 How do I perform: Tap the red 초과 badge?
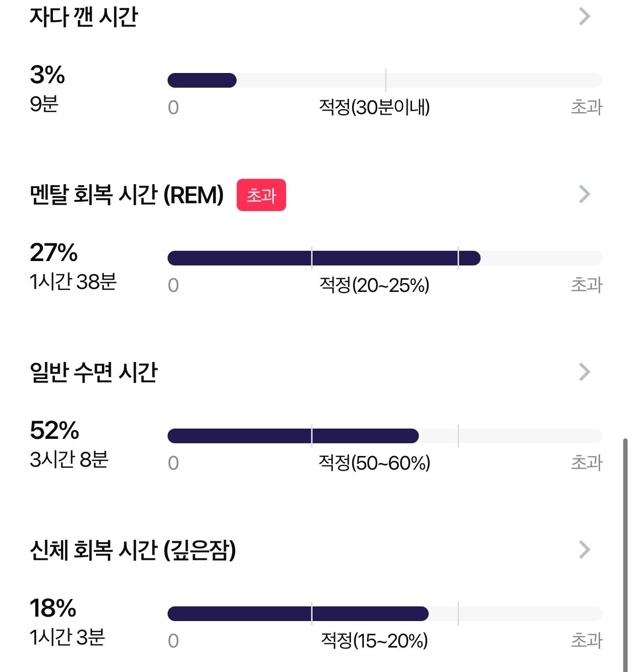tap(261, 195)
